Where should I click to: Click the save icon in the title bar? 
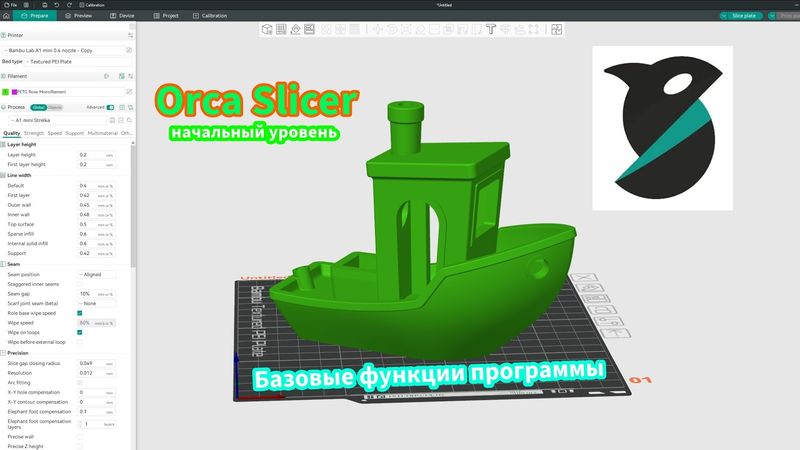44,5
